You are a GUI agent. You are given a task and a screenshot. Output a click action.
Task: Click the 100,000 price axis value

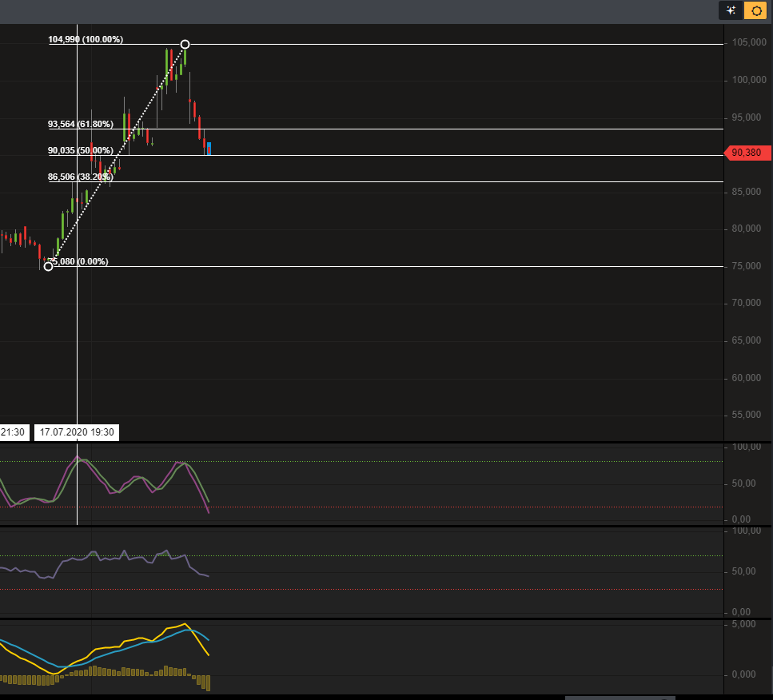coord(749,80)
